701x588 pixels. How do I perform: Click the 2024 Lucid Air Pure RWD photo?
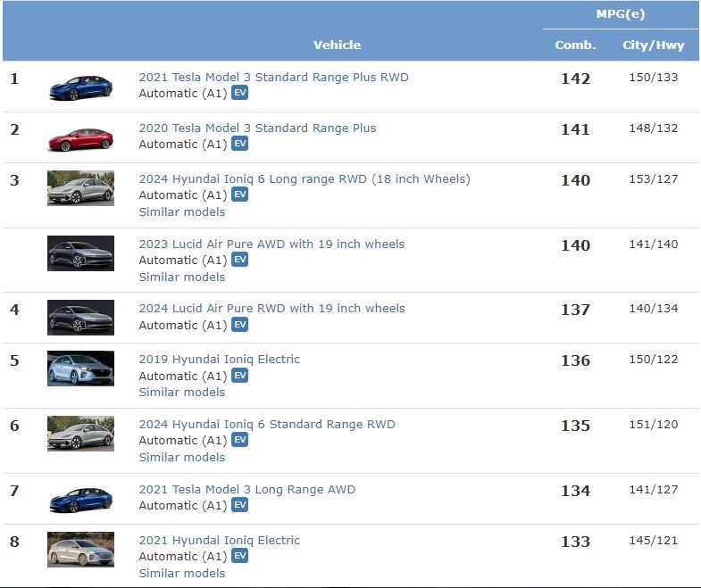tap(80, 318)
